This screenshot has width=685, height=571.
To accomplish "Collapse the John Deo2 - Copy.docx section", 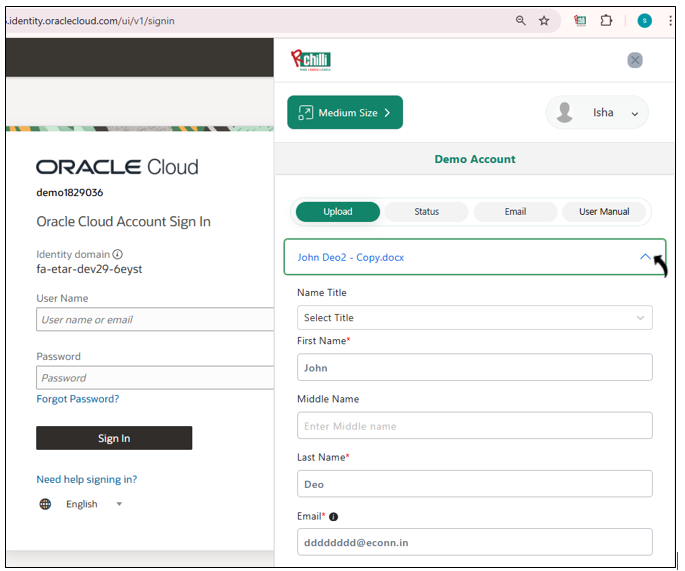I will pyautogui.click(x=644, y=257).
